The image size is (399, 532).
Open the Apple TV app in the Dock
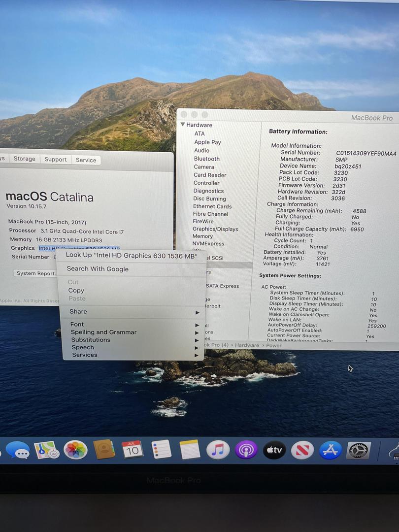pyautogui.click(x=274, y=450)
